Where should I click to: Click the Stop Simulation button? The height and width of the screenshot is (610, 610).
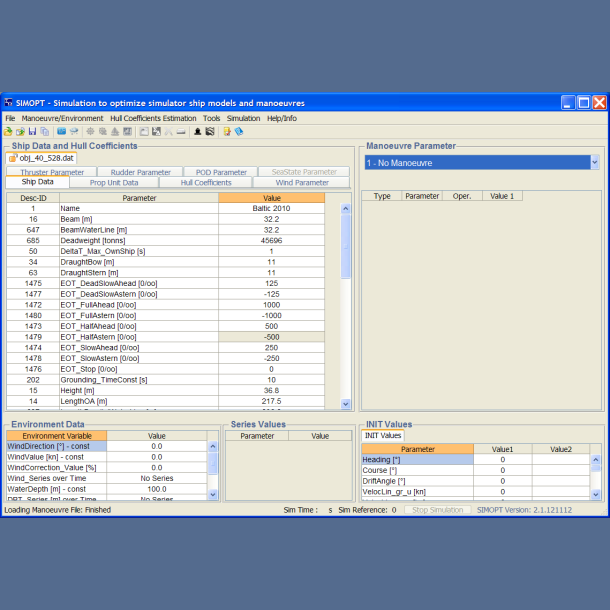438,510
